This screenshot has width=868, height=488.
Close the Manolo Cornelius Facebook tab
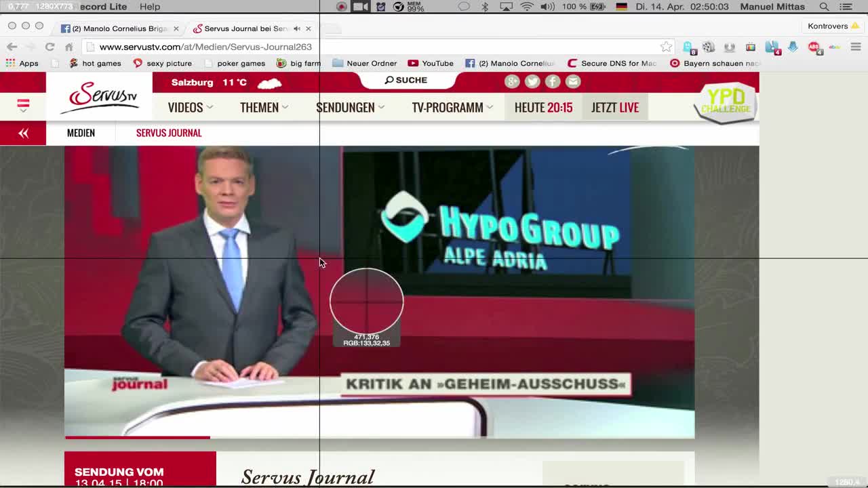pyautogui.click(x=176, y=28)
